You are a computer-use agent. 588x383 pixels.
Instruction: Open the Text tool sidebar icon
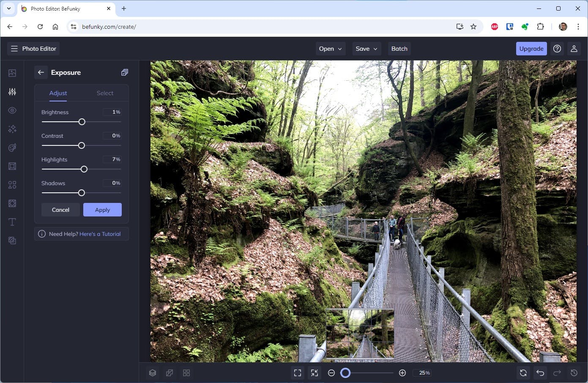[12, 222]
